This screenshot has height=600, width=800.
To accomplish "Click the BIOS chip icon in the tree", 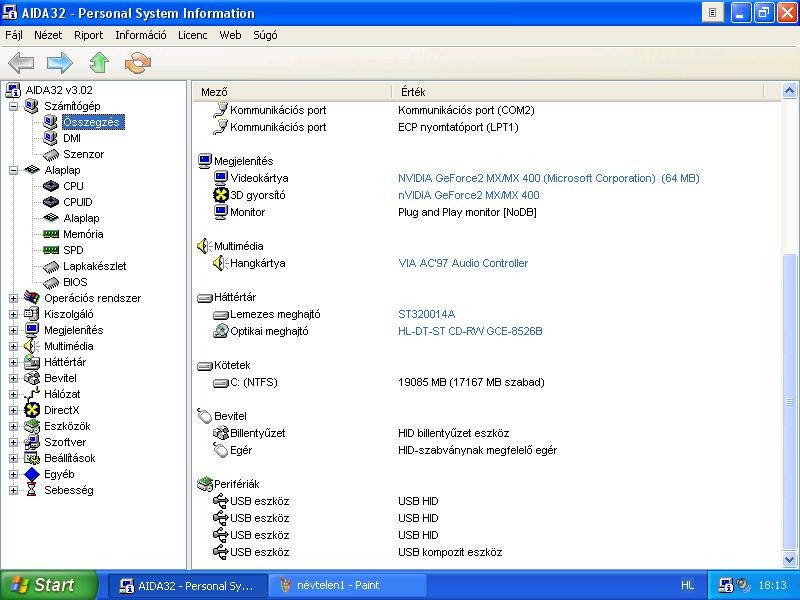I will pyautogui.click(x=51, y=282).
